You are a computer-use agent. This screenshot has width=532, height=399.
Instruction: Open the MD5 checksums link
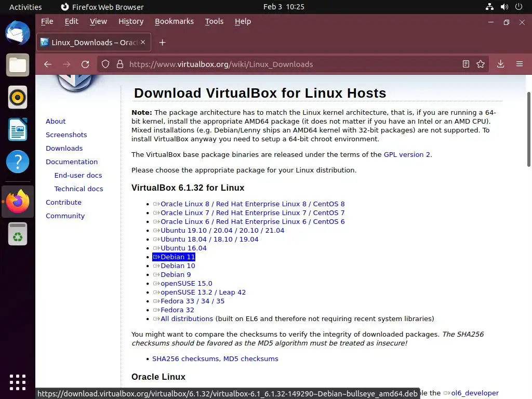tap(251, 358)
